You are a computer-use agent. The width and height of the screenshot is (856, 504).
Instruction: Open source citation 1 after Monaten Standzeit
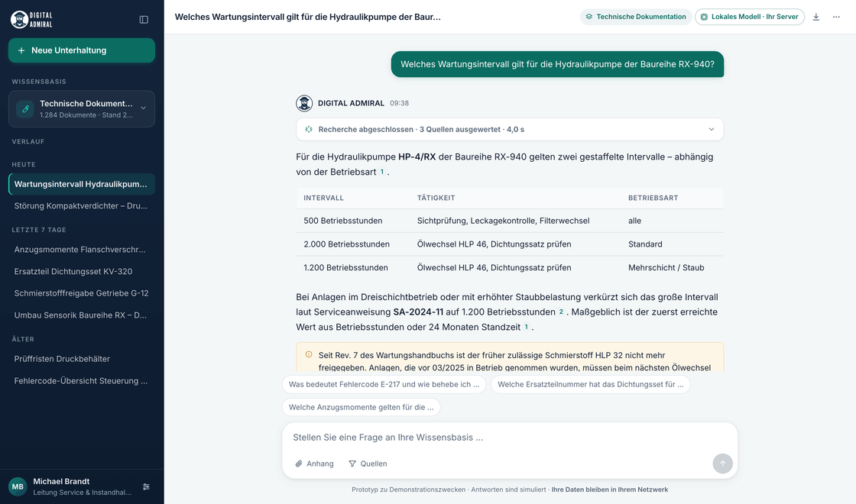pos(527,328)
